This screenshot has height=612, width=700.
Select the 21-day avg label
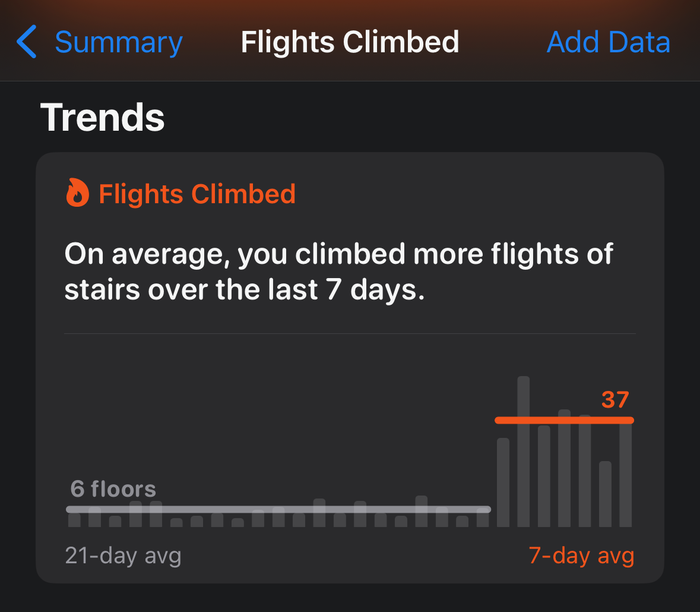tap(123, 556)
